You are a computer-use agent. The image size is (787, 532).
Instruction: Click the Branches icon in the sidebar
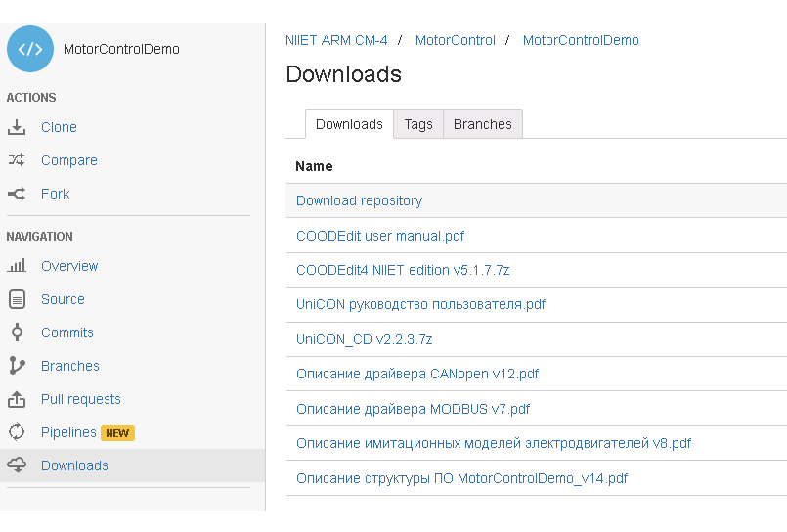17,366
